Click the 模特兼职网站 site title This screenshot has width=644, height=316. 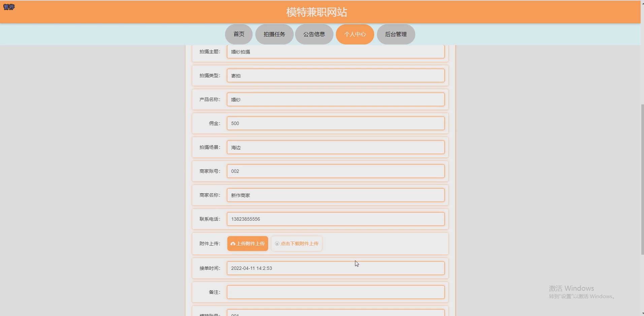[x=317, y=12]
